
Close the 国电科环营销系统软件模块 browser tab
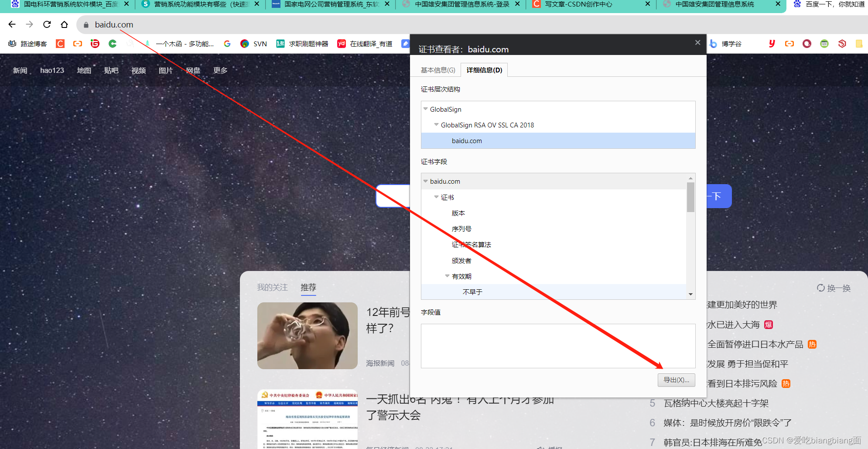coord(126,4)
